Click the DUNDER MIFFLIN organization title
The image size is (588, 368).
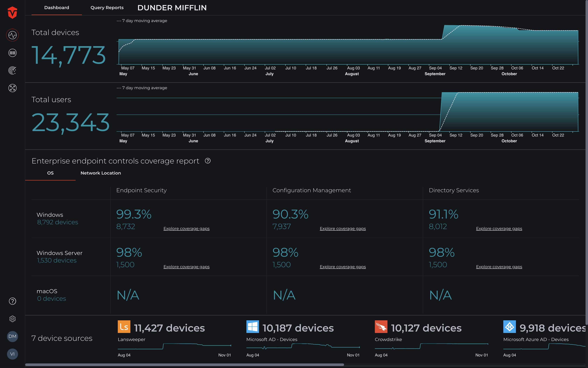172,8
